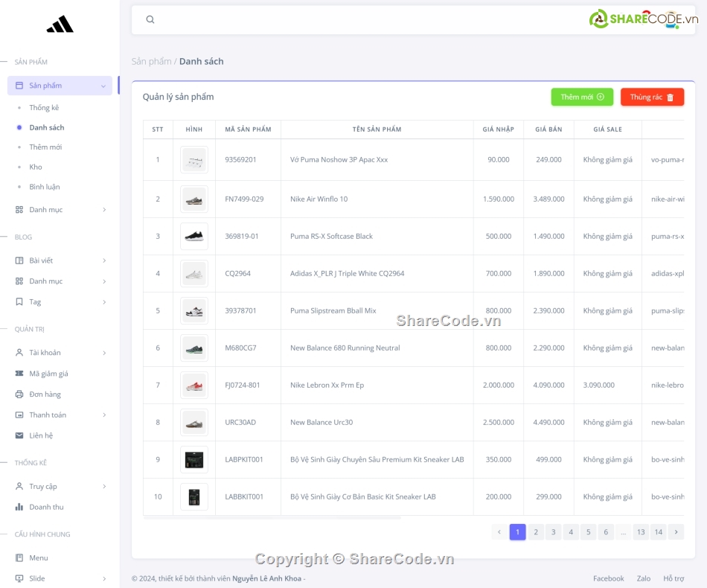Select the Danh sách submenu item

pyautogui.click(x=47, y=127)
